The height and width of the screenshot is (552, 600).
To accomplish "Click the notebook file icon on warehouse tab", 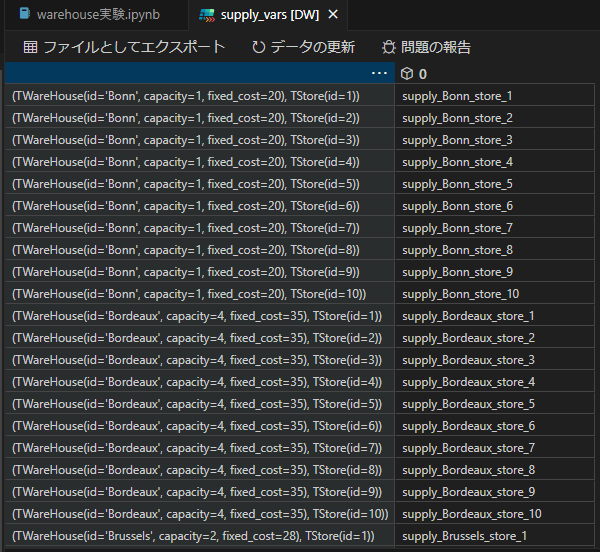I will (x=25, y=14).
